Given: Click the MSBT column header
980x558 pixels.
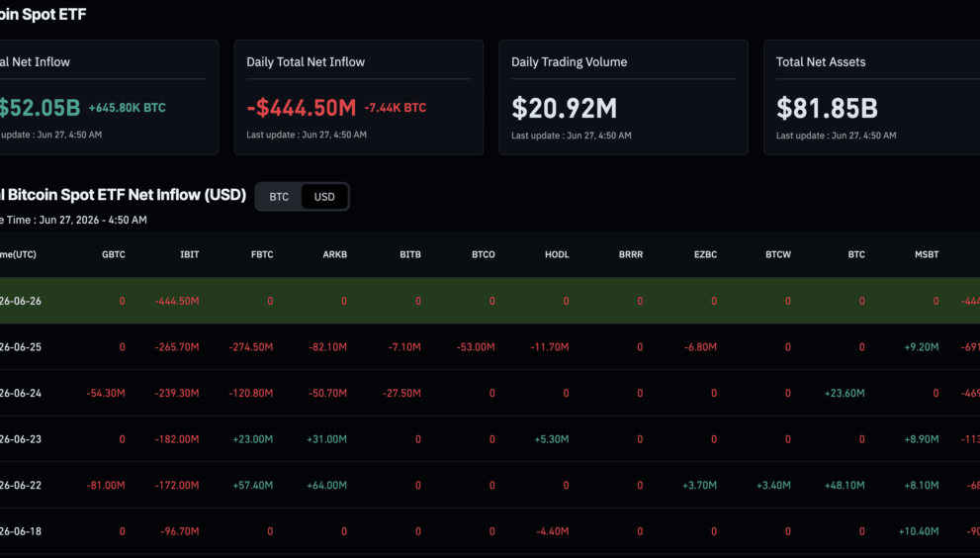Looking at the screenshot, I should tap(927, 254).
